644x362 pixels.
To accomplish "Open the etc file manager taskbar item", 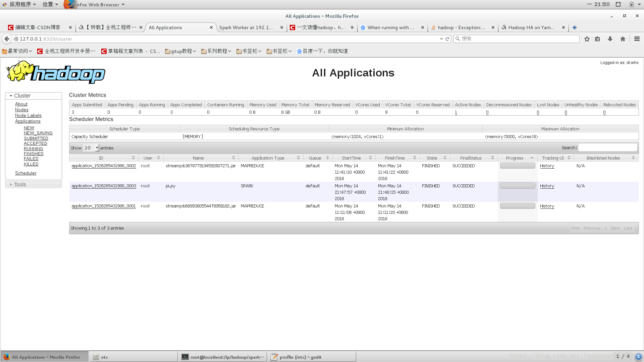I will [133, 357].
